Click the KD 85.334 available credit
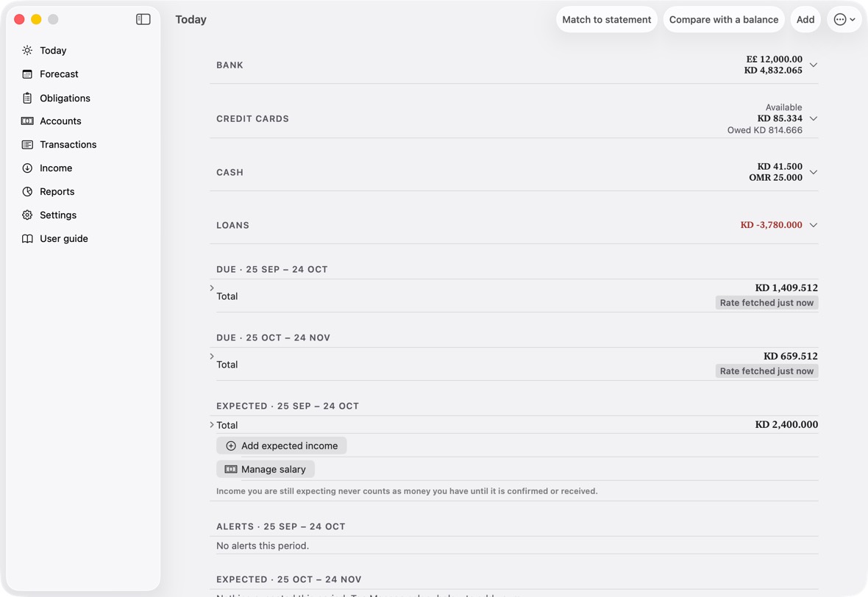Image resolution: width=868 pixels, height=597 pixels. click(780, 118)
